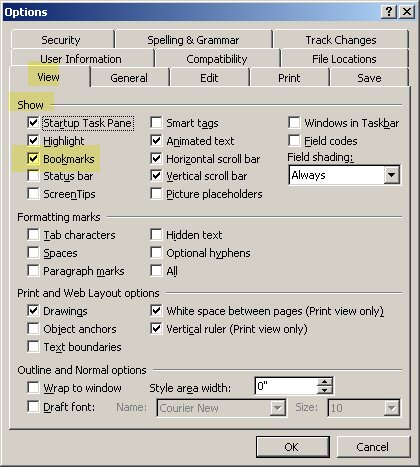The image size is (420, 467).
Task: Click the Help question mark button
Action: [x=389, y=12]
